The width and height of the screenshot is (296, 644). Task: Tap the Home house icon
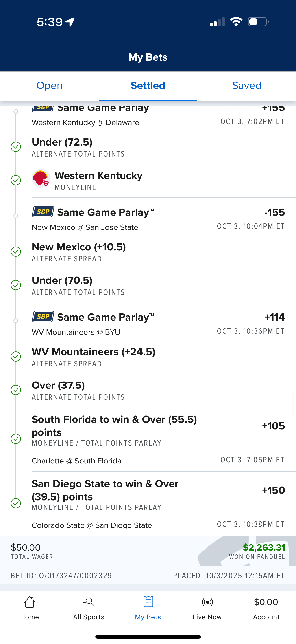point(29,602)
